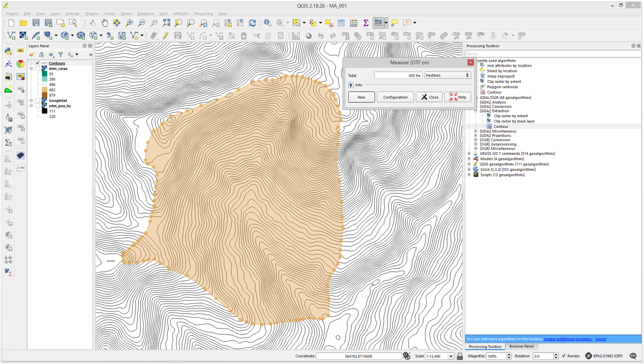Click the New button in Measure dialog
Viewport: 644px width, 364px height.
(x=361, y=97)
